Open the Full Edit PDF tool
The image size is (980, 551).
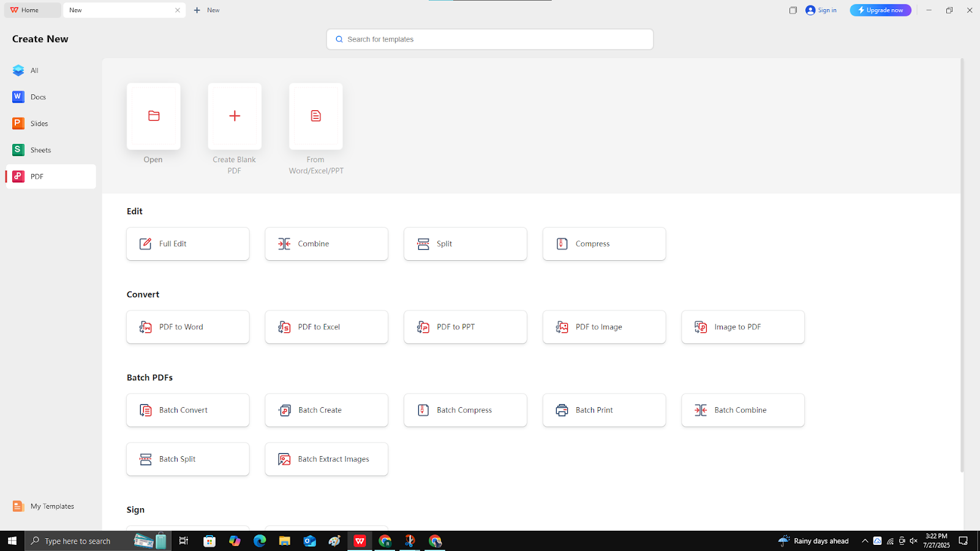coord(187,244)
